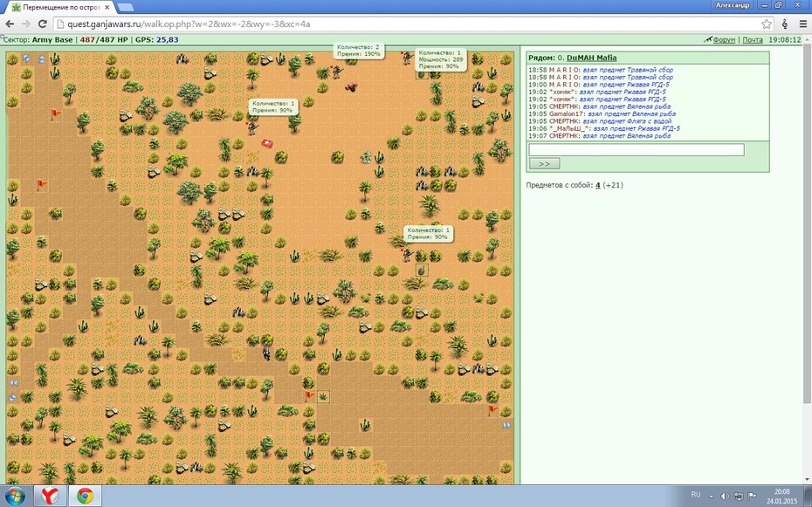Open Chrome from the taskbar

click(85, 497)
